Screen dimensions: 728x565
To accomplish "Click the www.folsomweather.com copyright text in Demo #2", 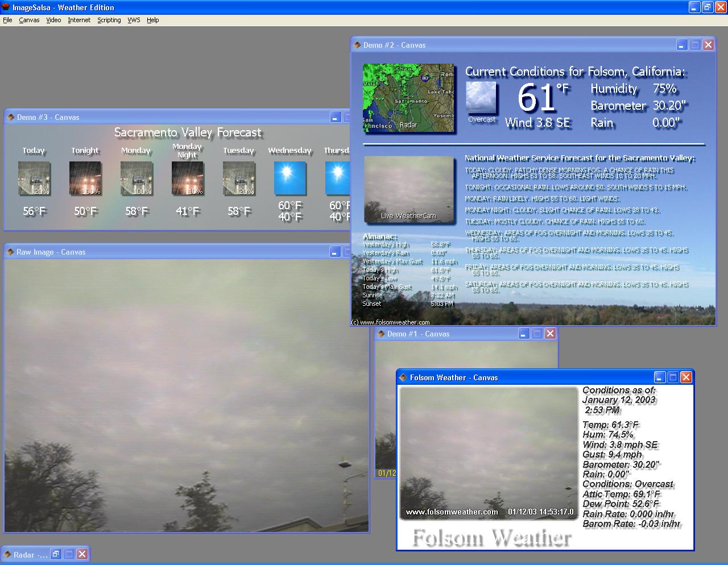I will 391,322.
